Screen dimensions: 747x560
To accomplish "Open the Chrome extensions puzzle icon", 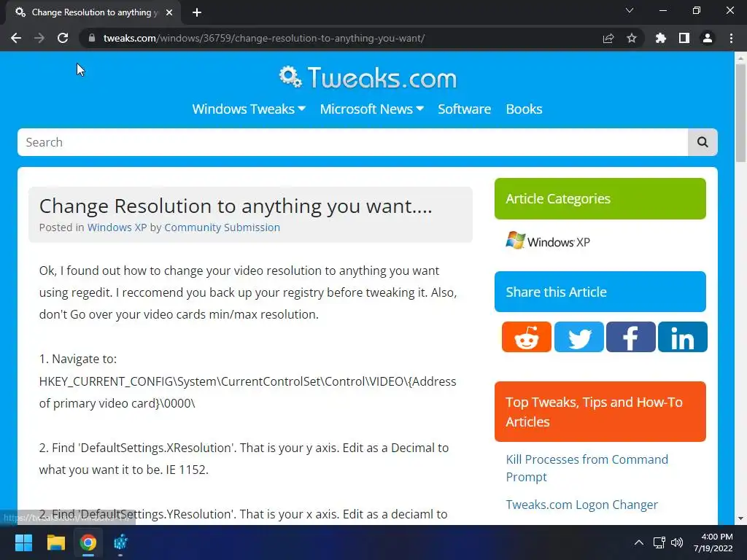I will tap(661, 38).
